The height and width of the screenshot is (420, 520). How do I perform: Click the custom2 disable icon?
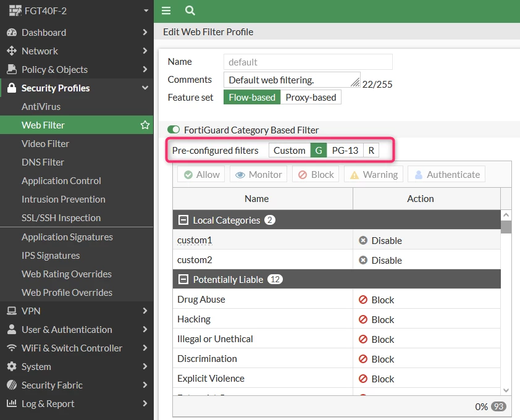coord(363,260)
